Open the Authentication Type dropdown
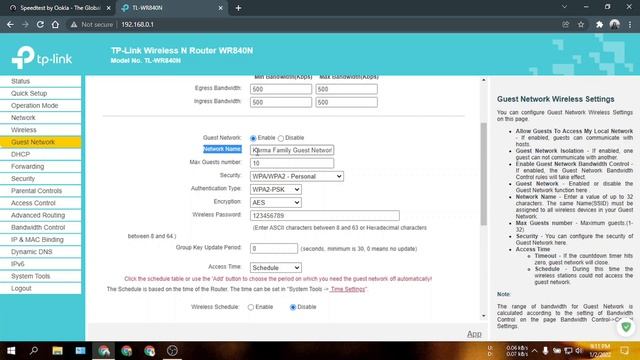640x360 pixels. [x=276, y=189]
